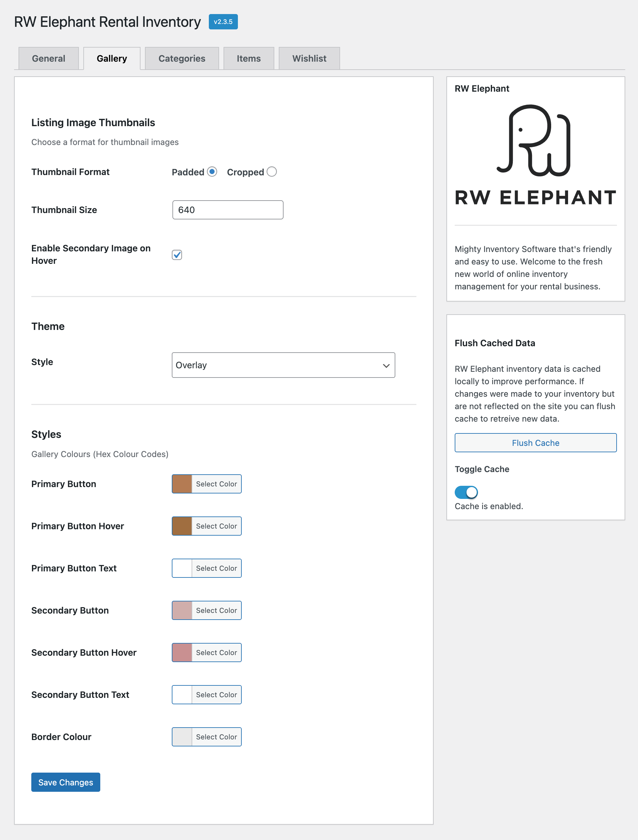Click the Flush Cache button
638x840 pixels.
pos(535,443)
